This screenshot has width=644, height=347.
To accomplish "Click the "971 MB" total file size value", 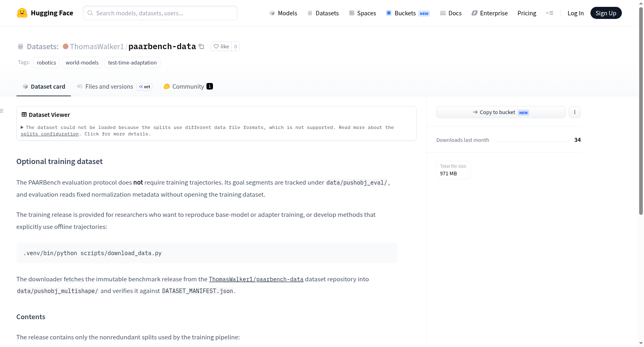I will pyautogui.click(x=448, y=174).
